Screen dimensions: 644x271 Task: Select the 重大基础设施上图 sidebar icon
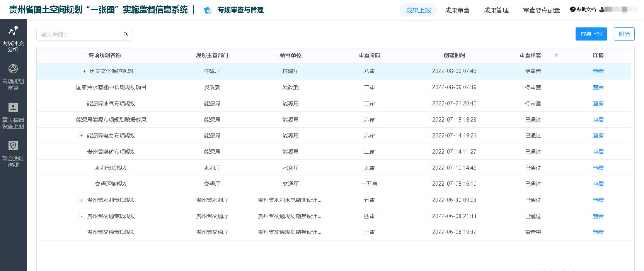pos(13,107)
